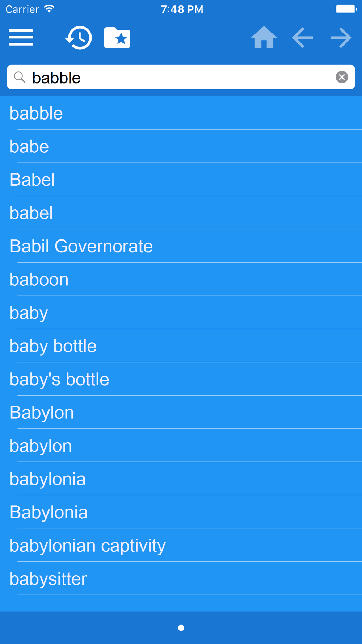Image resolution: width=362 pixels, height=644 pixels.
Task: Open the entry babe
Action: (181, 147)
